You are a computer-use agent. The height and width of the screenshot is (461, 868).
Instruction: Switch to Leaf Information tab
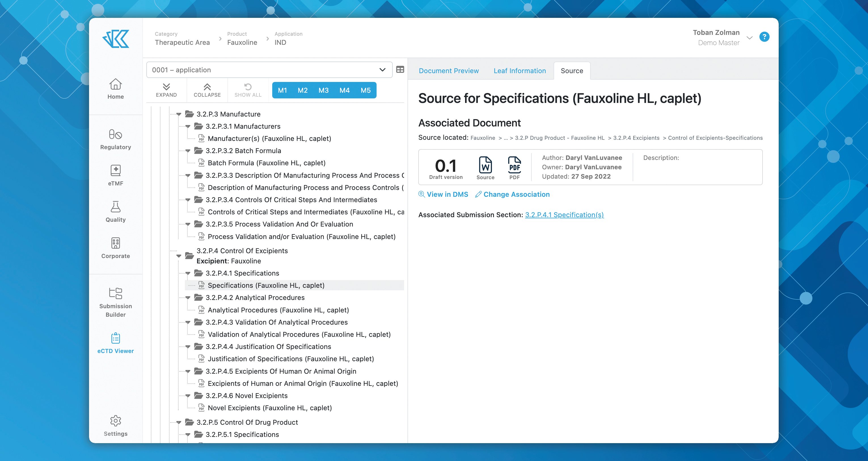519,71
